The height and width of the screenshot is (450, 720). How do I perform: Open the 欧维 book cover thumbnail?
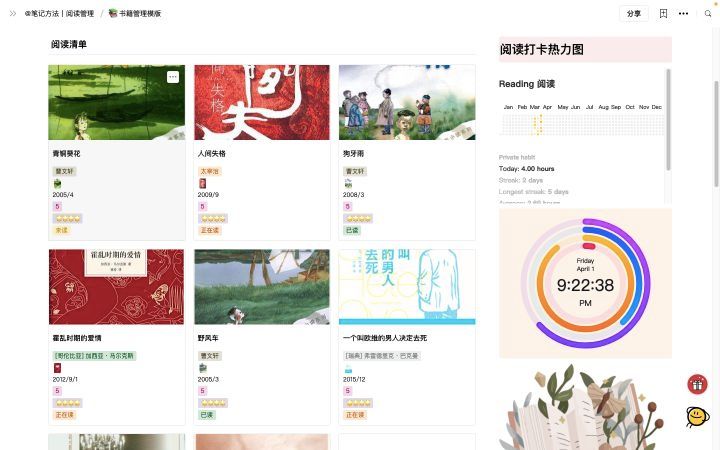(407, 287)
